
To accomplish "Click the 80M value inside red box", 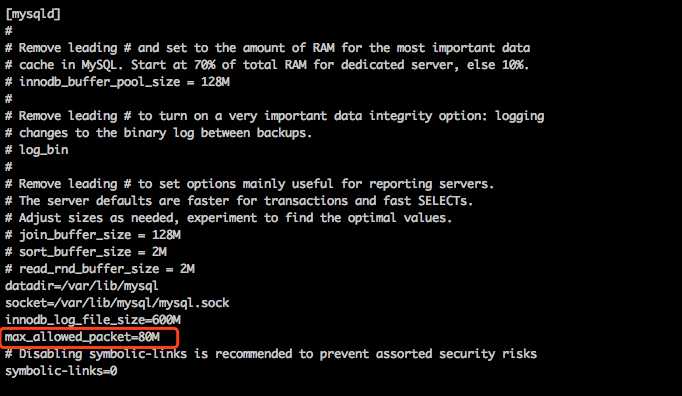I will pos(149,337).
